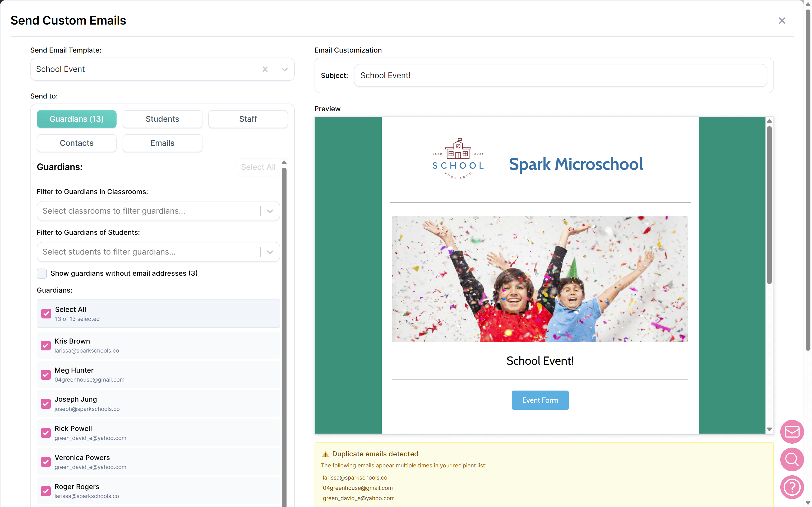The height and width of the screenshot is (507, 812).
Task: Click the pink envelope mail icon
Action: click(x=792, y=431)
